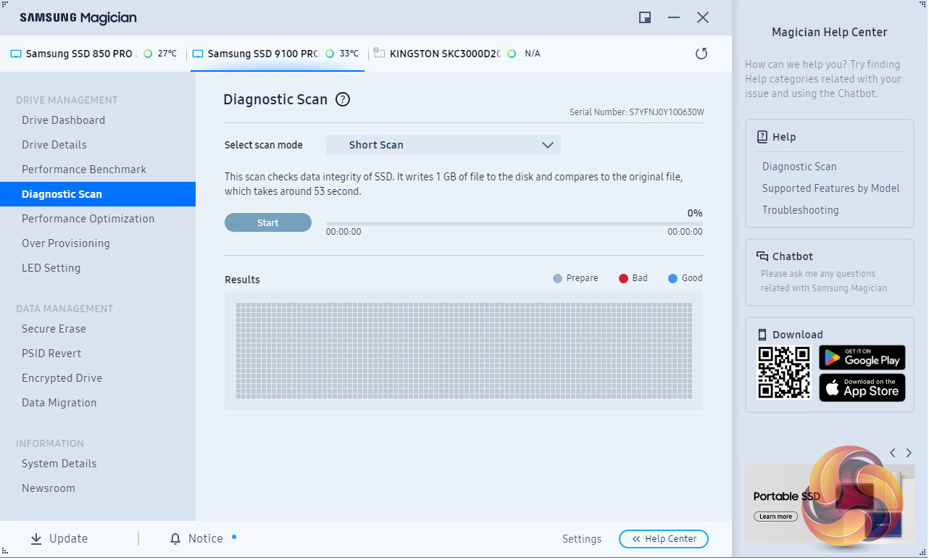
Task: Select Secure Erase from the sidebar
Action: pos(54,329)
